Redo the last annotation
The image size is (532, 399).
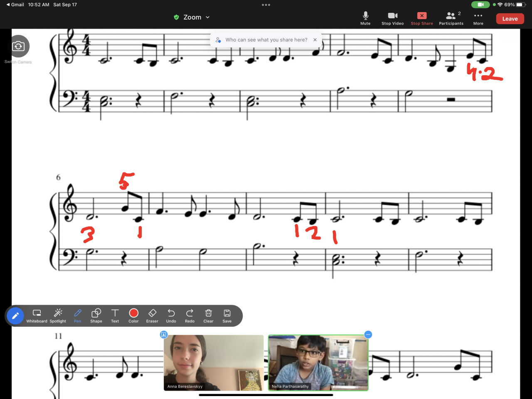point(190,316)
